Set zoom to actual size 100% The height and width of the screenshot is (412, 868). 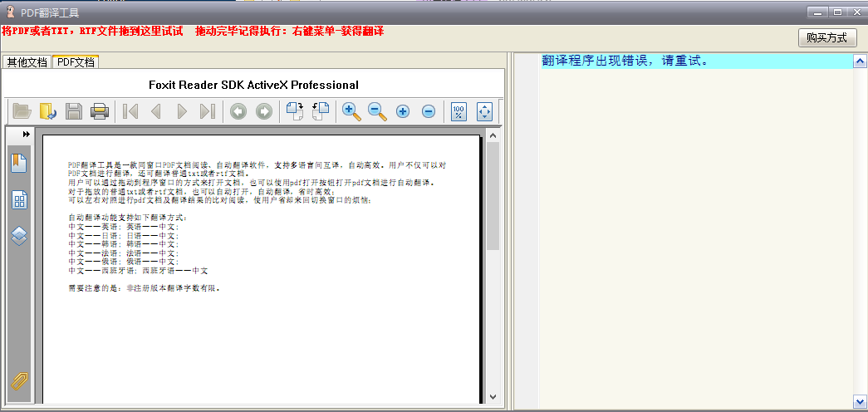[459, 111]
